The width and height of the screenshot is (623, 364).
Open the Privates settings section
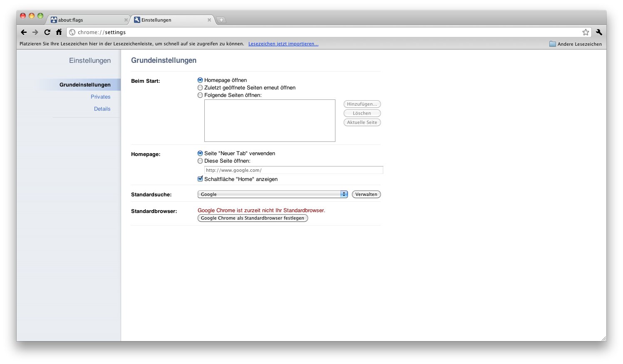tap(101, 97)
